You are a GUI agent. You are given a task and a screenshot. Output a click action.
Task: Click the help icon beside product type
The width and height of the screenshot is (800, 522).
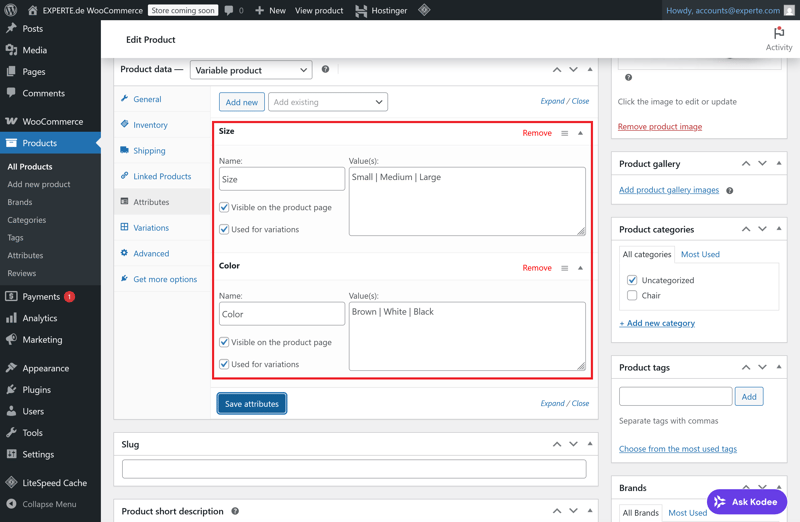click(325, 70)
